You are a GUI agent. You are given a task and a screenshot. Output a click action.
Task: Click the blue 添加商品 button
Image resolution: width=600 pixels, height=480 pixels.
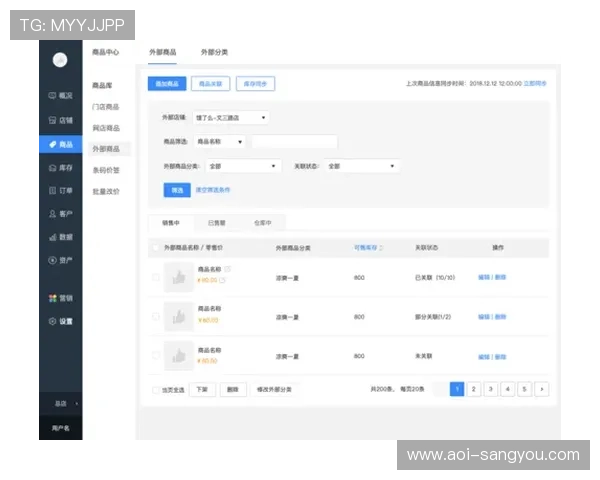point(167,83)
